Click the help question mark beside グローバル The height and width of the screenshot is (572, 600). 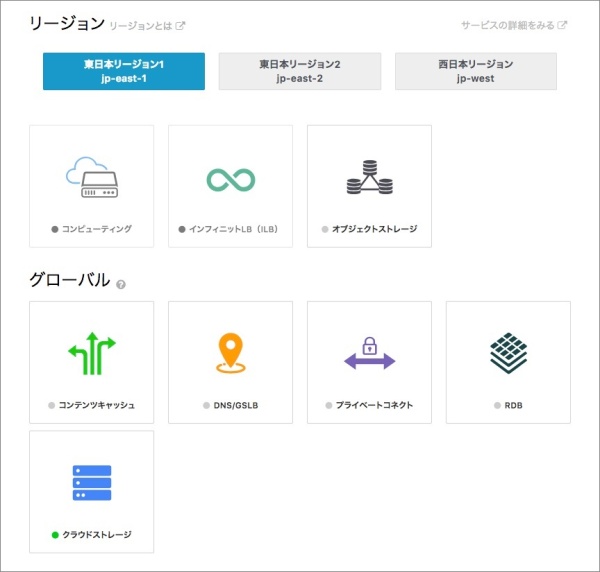click(121, 284)
